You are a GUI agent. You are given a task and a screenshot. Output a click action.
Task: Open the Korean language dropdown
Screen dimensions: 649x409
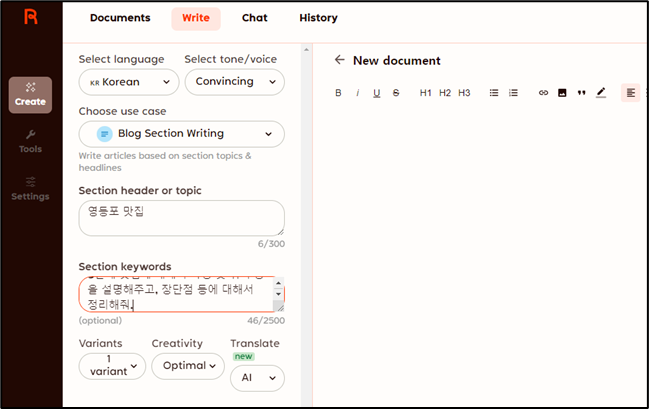point(129,82)
